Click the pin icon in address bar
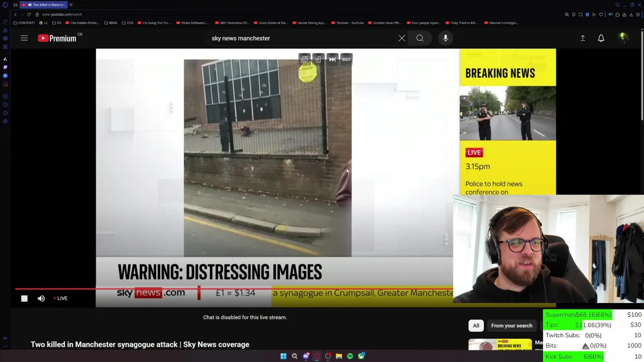This screenshot has height=362, width=644. (x=574, y=15)
